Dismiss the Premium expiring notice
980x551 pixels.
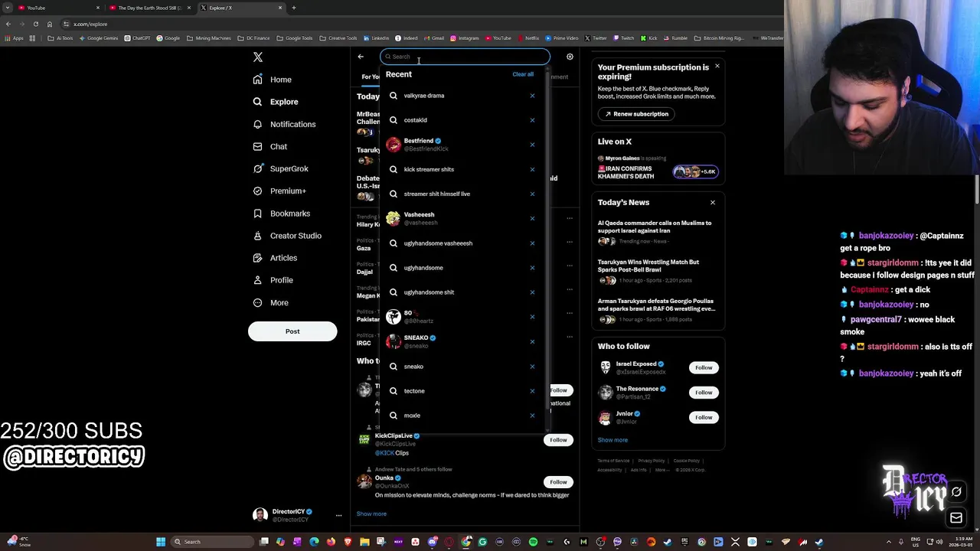coord(717,67)
